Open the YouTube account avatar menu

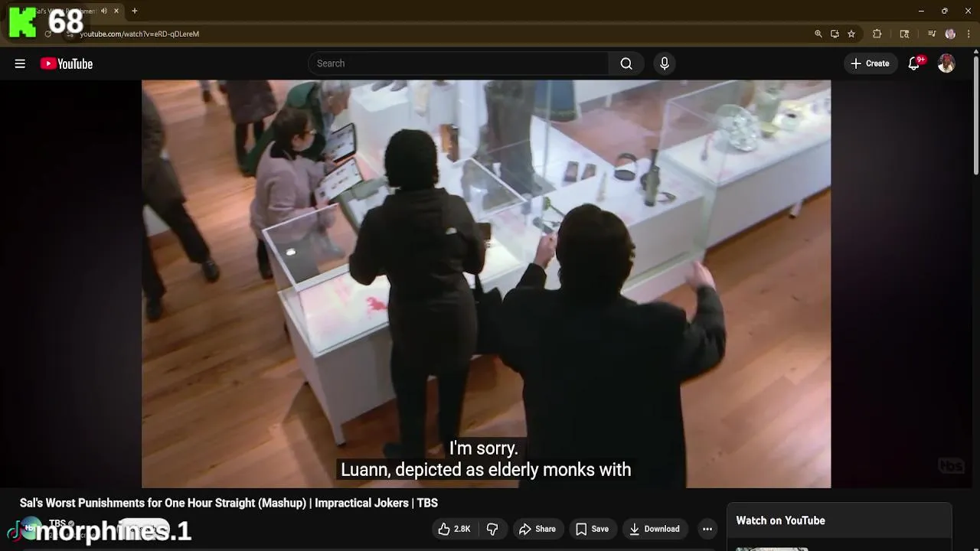[946, 64]
